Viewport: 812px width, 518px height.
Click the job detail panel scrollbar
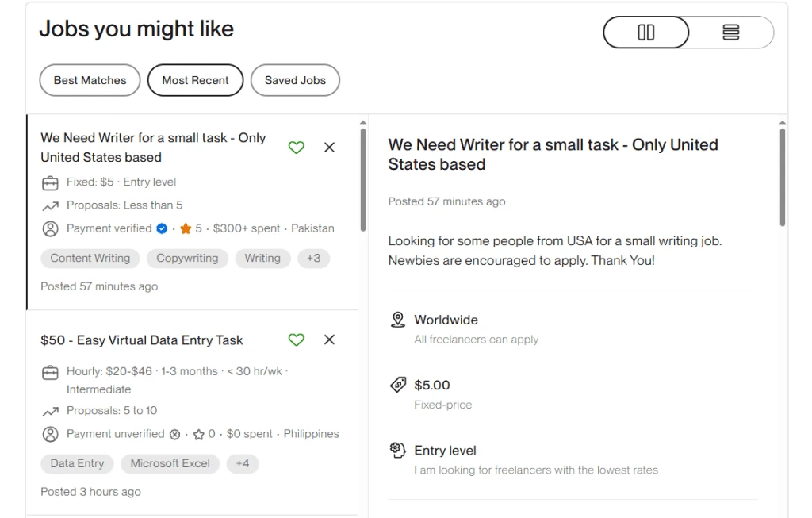(783, 178)
